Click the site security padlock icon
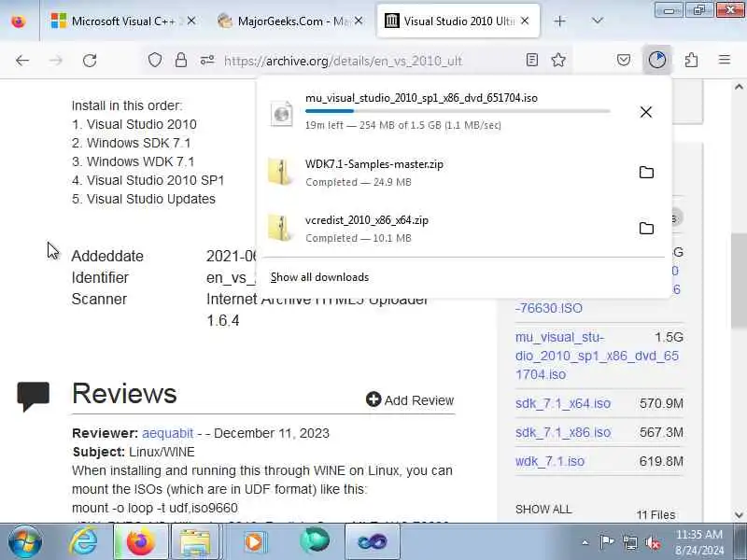This screenshot has height=560, width=747. [x=181, y=60]
